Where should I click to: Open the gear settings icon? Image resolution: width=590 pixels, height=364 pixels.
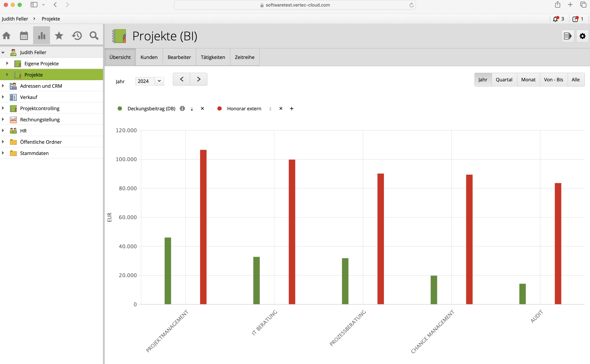tap(583, 36)
